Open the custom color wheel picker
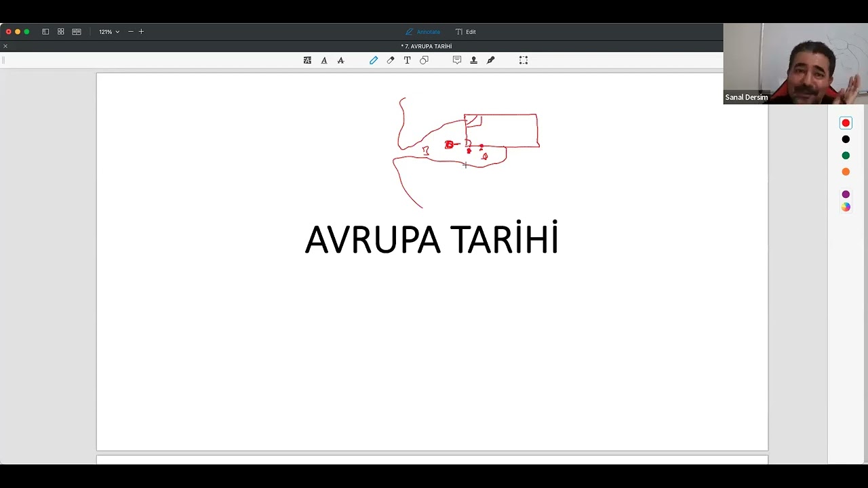Viewport: 868px width, 488px height. (x=846, y=207)
